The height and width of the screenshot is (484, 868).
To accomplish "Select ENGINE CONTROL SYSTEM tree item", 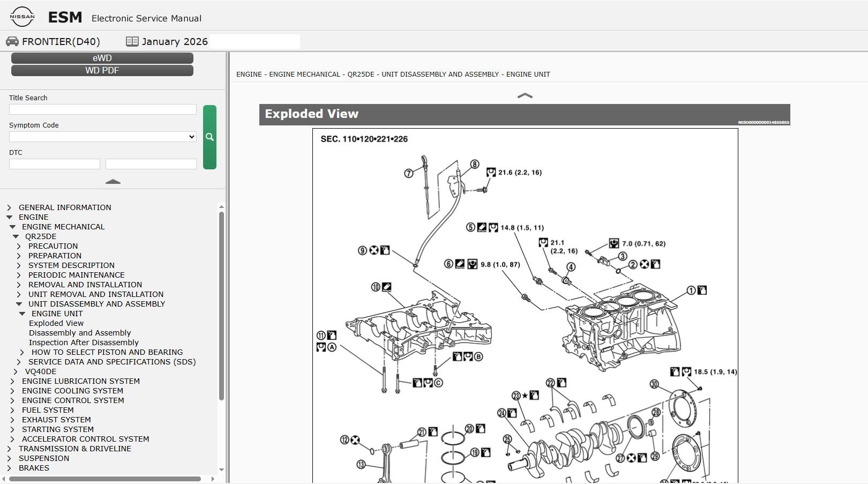I will pos(73,400).
